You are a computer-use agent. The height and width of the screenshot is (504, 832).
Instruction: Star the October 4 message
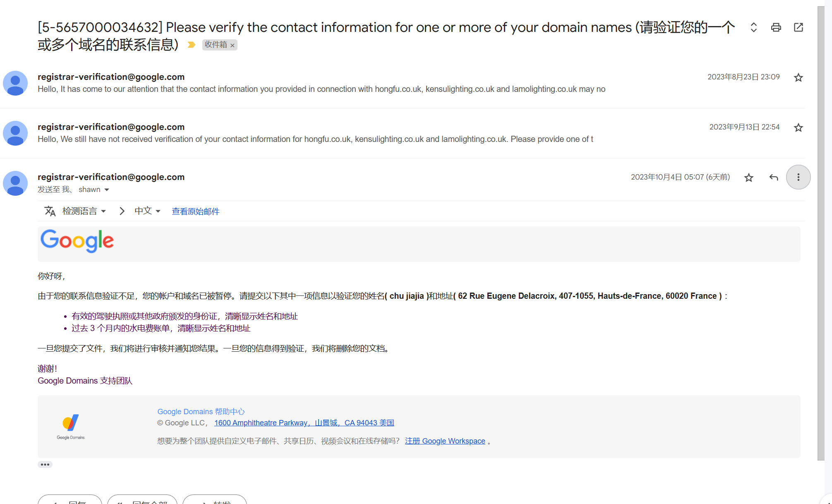749,178
